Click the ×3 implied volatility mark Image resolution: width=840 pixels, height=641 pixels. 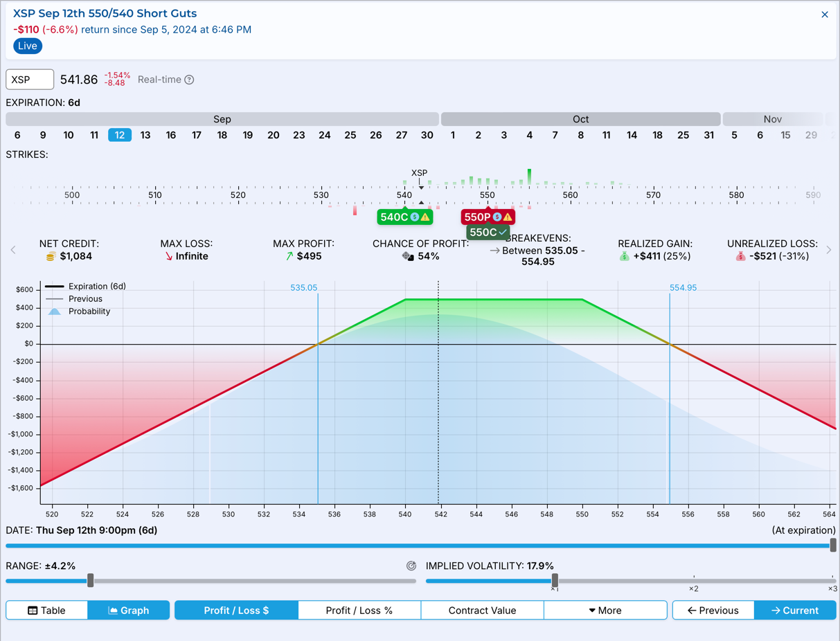click(832, 588)
